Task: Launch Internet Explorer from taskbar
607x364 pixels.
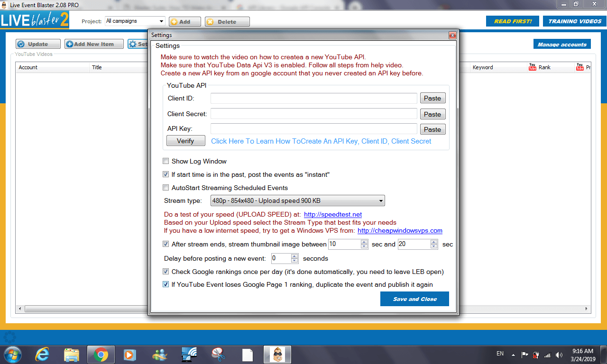Action: (43, 355)
